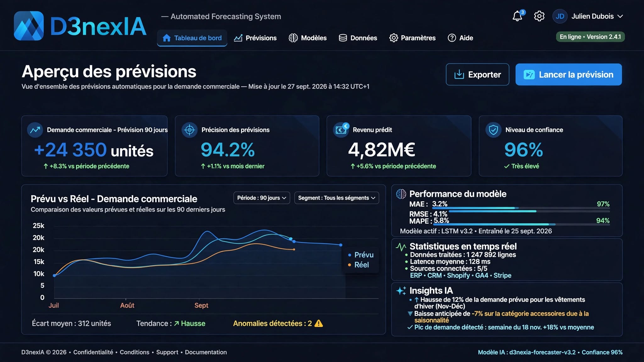Image resolution: width=644 pixels, height=362 pixels.
Task: Click the euro banknote icon on Revenu prédit card
Action: [x=341, y=129]
